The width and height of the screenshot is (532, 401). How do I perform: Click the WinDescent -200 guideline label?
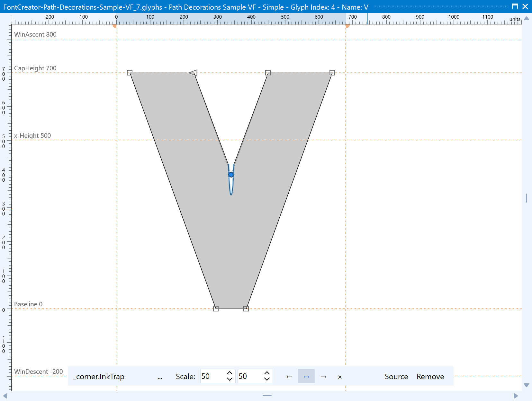coord(39,371)
